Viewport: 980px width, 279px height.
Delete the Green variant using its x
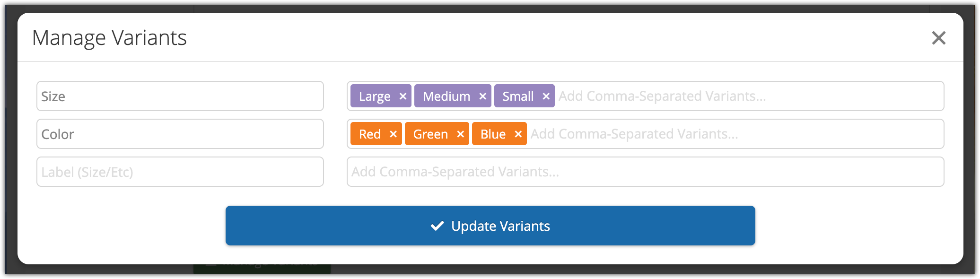pyautogui.click(x=460, y=134)
